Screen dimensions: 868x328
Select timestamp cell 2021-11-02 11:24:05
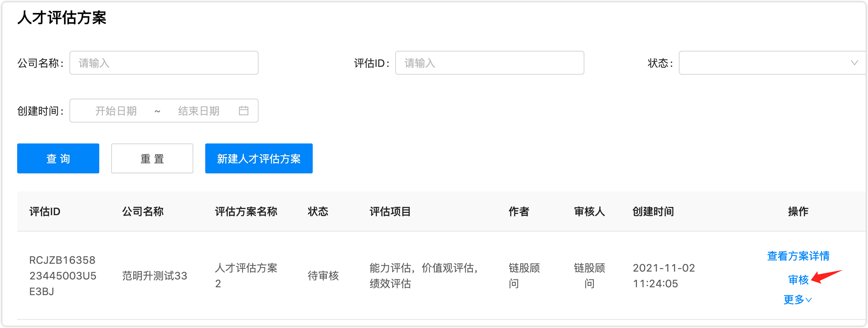(x=664, y=276)
